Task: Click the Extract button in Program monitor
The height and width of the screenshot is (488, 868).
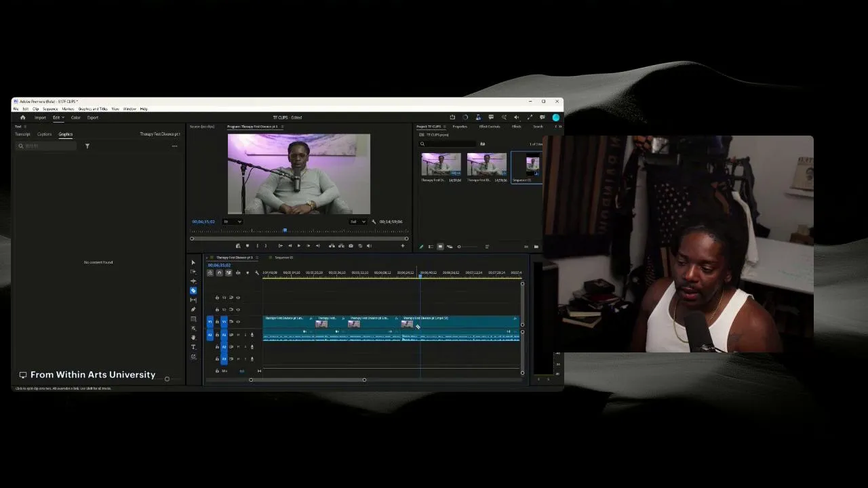Action: point(341,246)
